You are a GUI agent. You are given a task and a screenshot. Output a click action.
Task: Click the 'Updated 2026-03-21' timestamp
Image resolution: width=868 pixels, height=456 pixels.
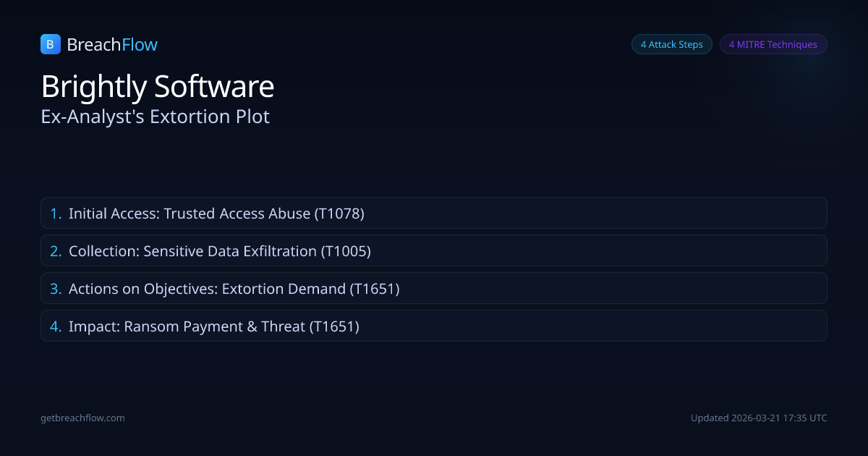(759, 418)
